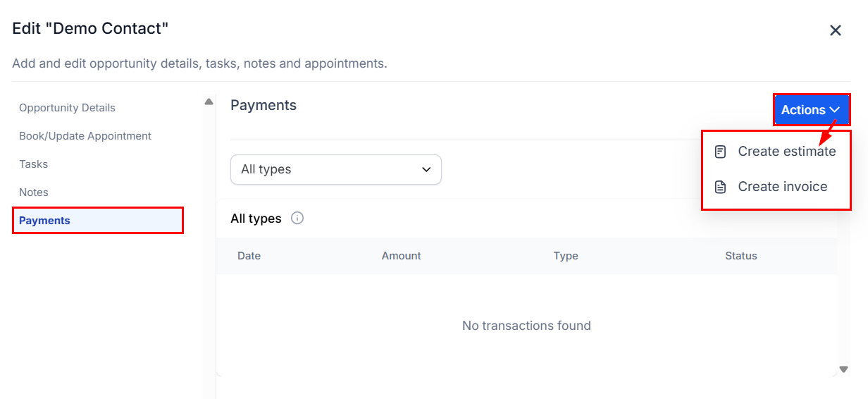Select Create estimate from the menu
The image size is (868, 399).
coord(786,152)
